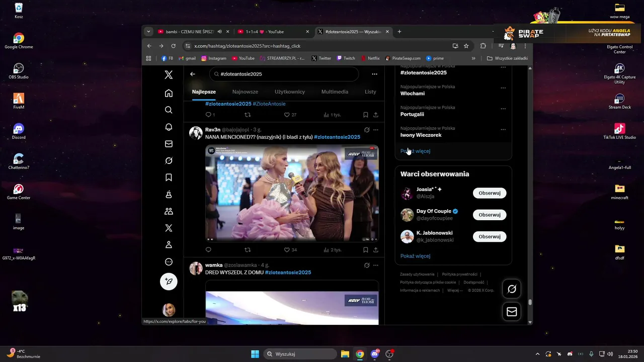Ask Grok about wamka's tweet
Image resolution: width=644 pixels, height=362 pixels.
[367, 265]
